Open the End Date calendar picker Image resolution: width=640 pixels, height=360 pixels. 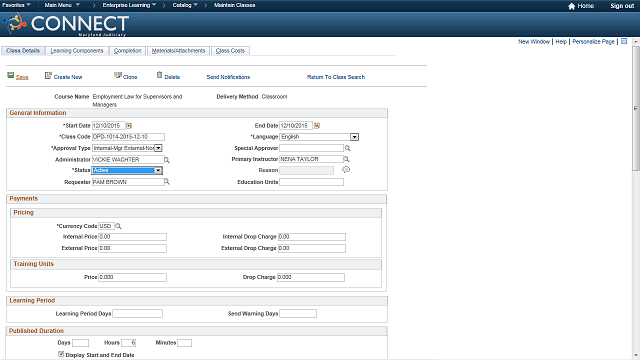317,126
